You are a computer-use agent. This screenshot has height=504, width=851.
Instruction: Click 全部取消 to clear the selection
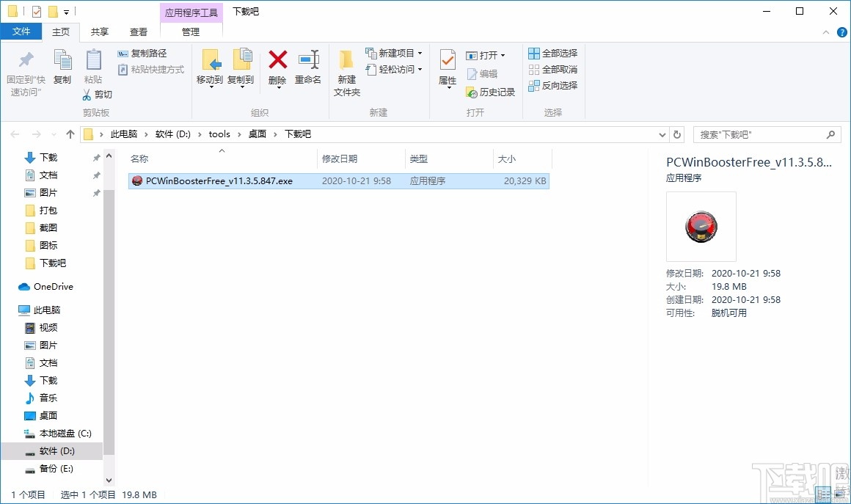pos(552,70)
